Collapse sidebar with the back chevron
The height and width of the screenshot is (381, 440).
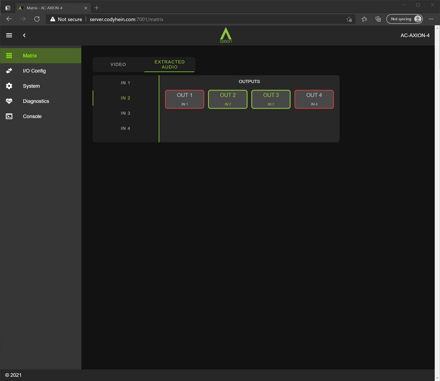pyautogui.click(x=24, y=35)
